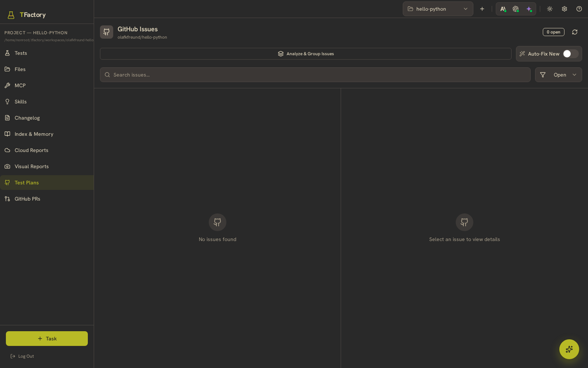588x368 pixels.
Task: Refresh the GitHub issues list
Action: 575,32
